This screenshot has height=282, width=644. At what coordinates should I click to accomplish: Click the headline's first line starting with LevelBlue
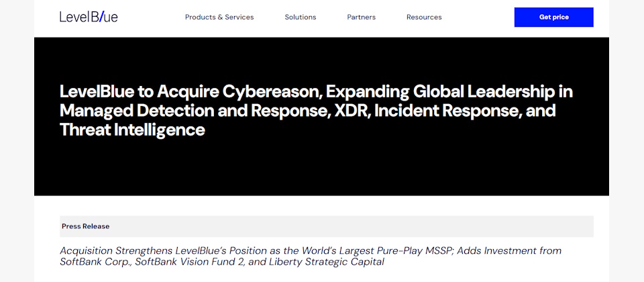click(x=315, y=92)
